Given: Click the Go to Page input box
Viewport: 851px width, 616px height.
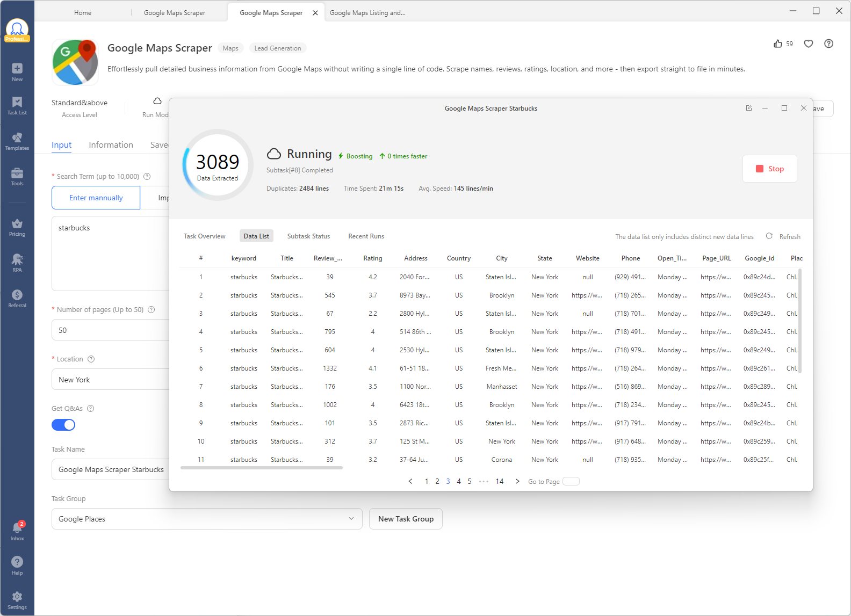Looking at the screenshot, I should click(x=571, y=481).
